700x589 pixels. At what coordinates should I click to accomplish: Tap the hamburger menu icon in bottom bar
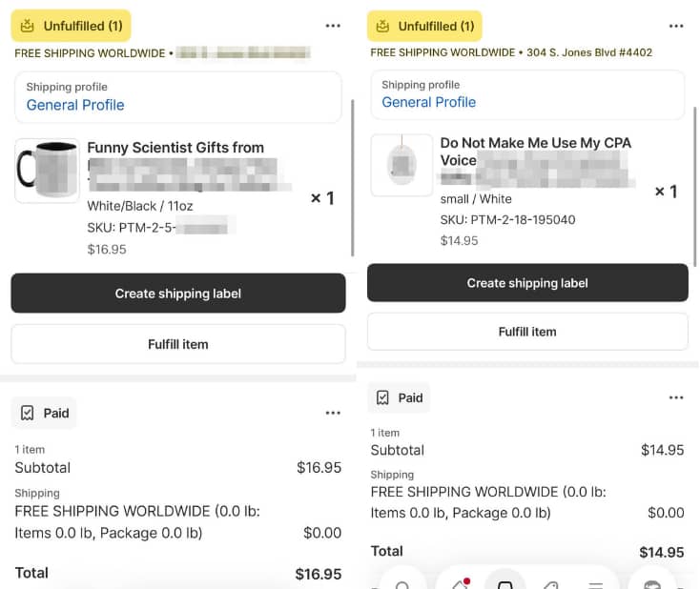coord(595,583)
